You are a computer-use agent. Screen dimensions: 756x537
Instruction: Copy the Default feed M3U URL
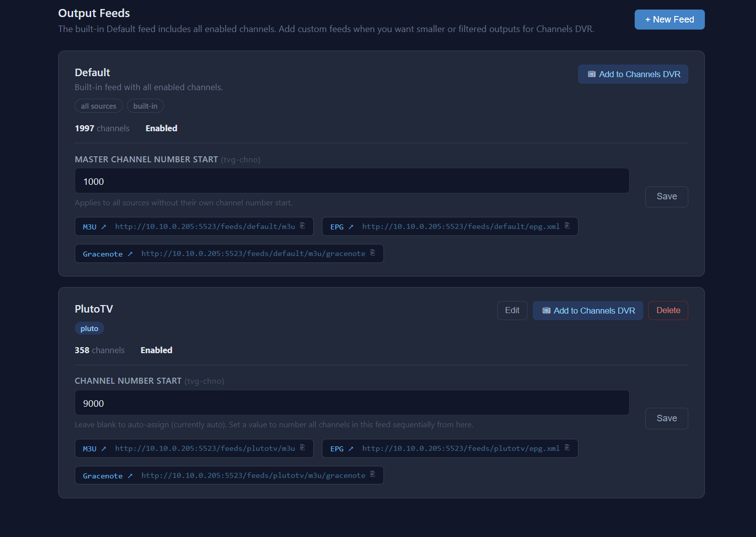[302, 226]
